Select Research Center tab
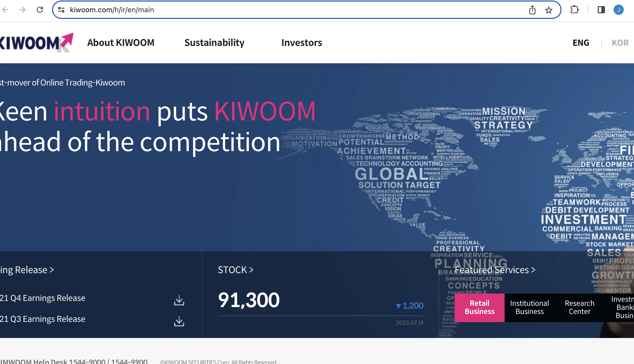The height and width of the screenshot is (364, 634). (580, 307)
